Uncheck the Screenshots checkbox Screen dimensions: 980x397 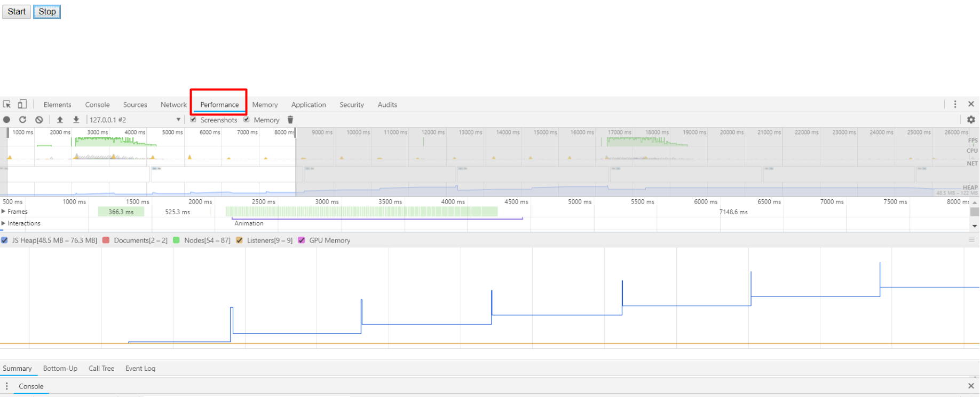(x=193, y=120)
